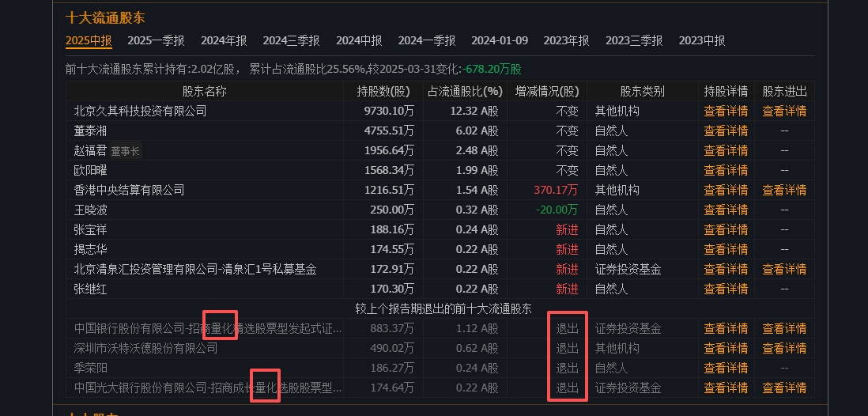This screenshot has height=416, width=868.
Task: Open 持股详情 link for 王晓波
Action: [726, 210]
